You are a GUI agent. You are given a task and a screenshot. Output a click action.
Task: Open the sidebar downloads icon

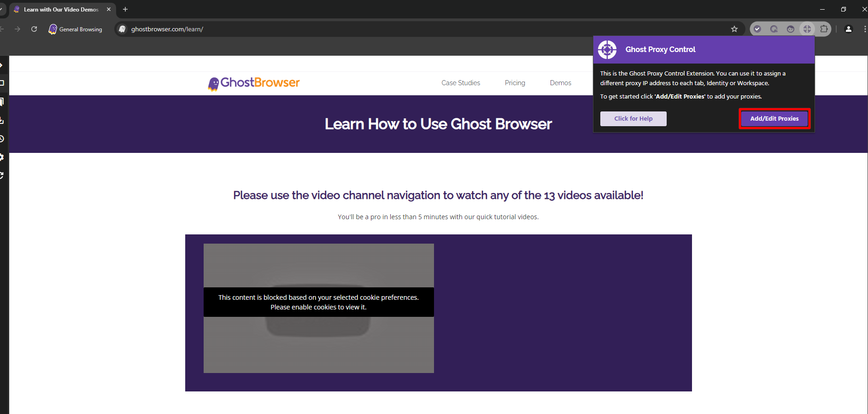[2, 120]
